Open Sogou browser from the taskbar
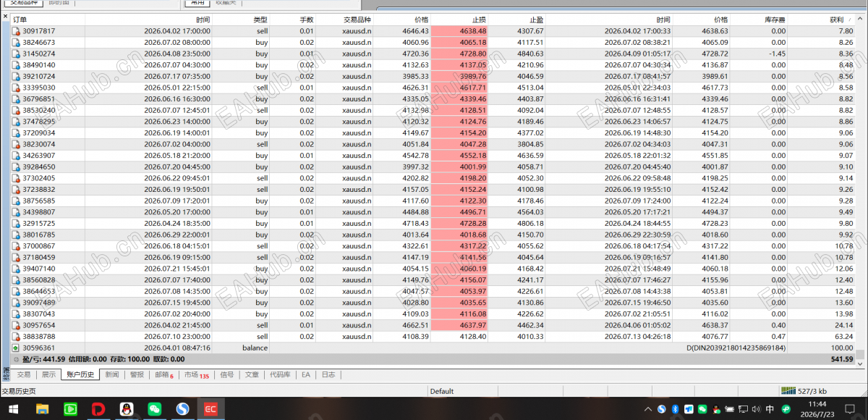 [183, 409]
